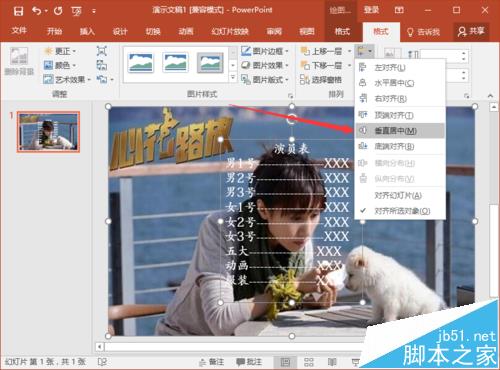
Task: Increase shape height with the up stepper
Action: tap(464, 53)
